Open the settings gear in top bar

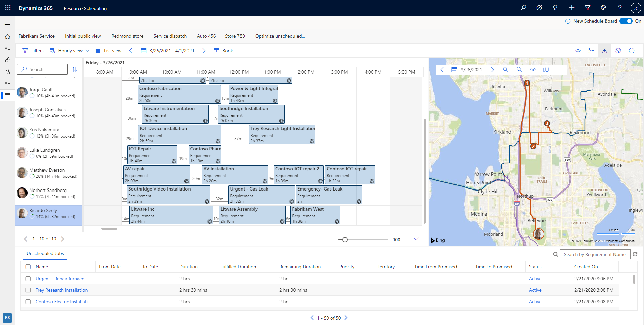tap(604, 8)
